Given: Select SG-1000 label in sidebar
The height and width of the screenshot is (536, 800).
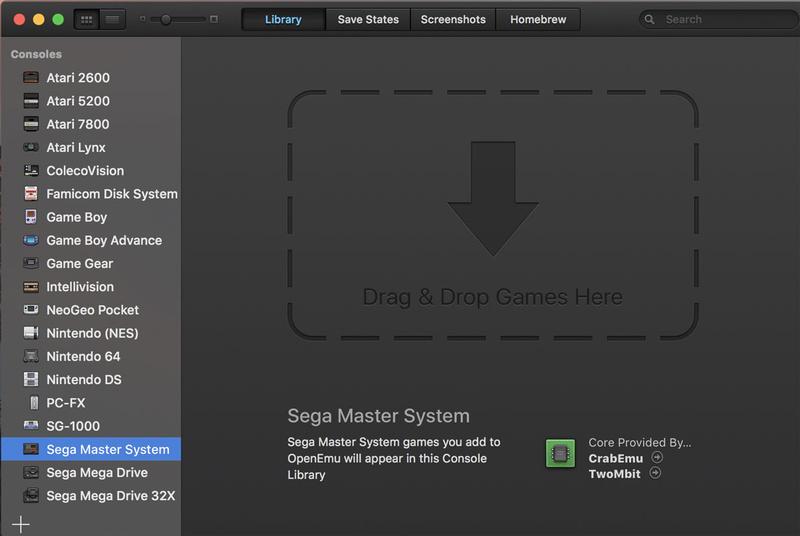Looking at the screenshot, I should click(73, 425).
